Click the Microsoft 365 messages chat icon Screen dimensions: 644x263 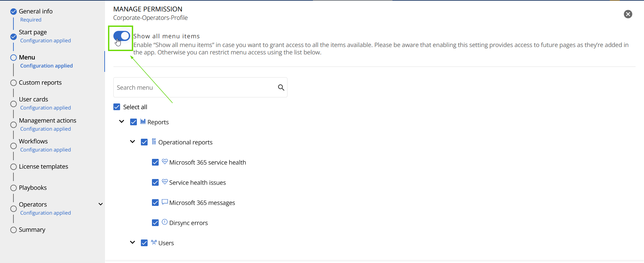[x=165, y=202]
